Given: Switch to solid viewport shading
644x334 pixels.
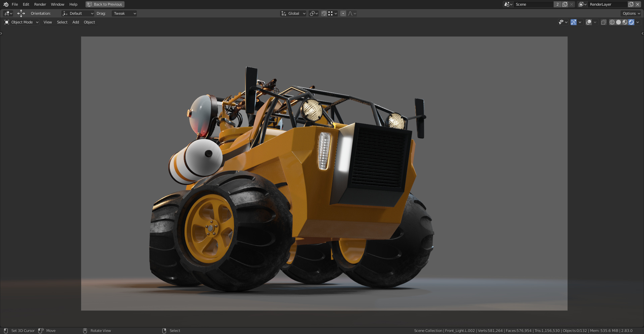Looking at the screenshot, I should pyautogui.click(x=619, y=22).
